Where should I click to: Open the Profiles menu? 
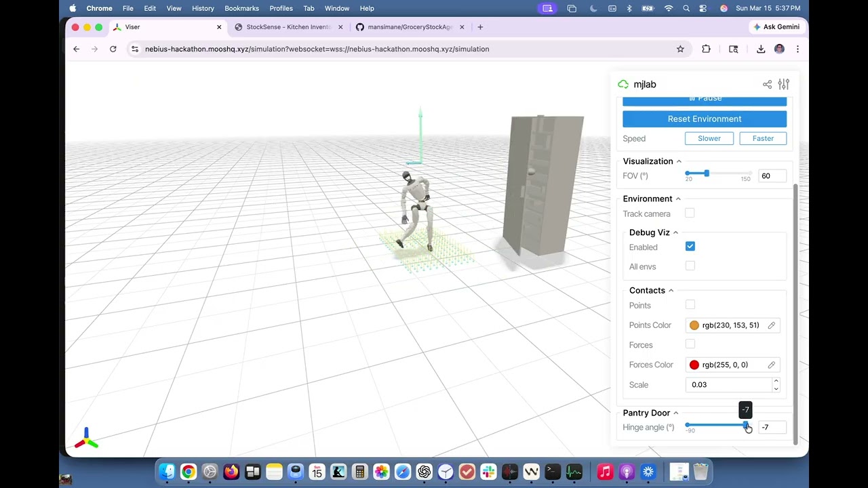(281, 8)
